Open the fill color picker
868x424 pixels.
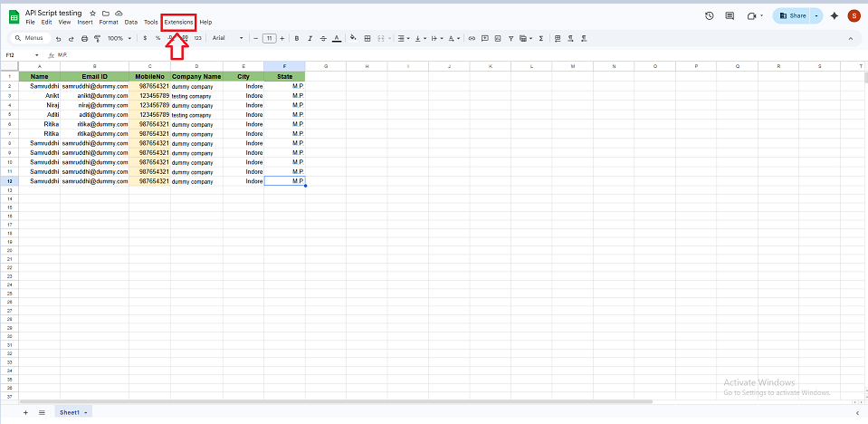pos(353,38)
